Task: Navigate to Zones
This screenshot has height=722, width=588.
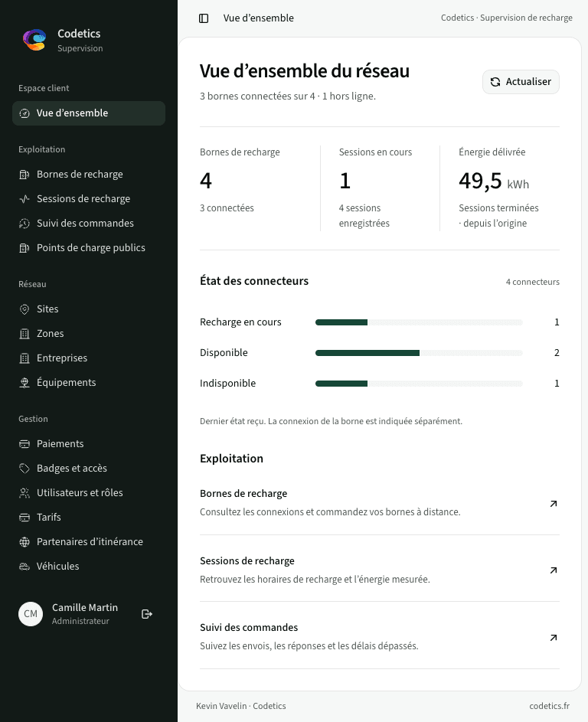Action: click(89, 333)
